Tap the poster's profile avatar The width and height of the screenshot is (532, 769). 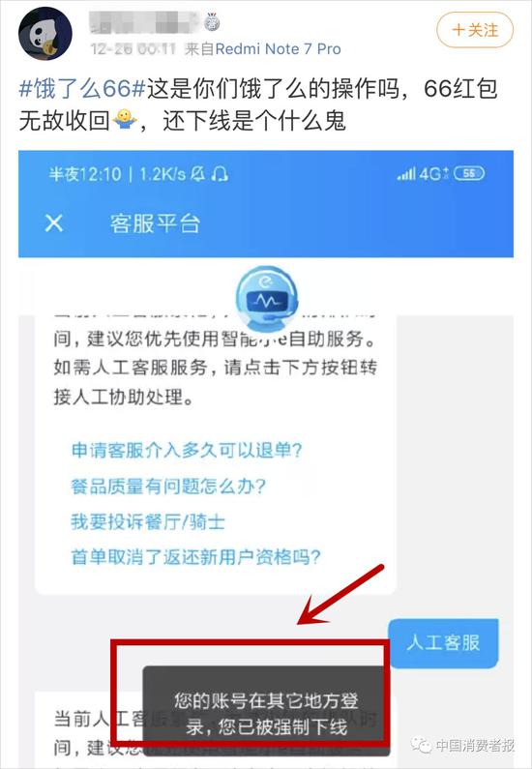(45, 33)
